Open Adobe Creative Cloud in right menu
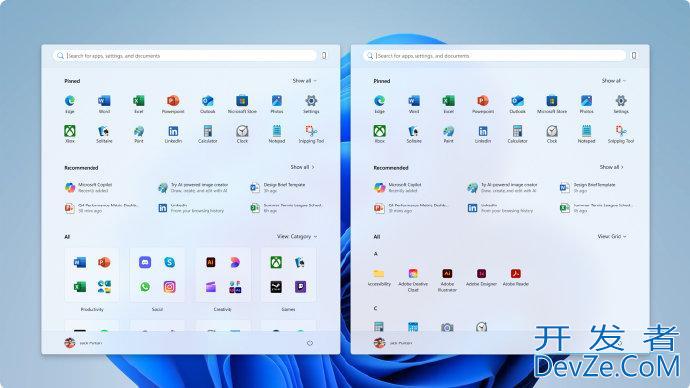This screenshot has height=388, width=690. tap(413, 280)
